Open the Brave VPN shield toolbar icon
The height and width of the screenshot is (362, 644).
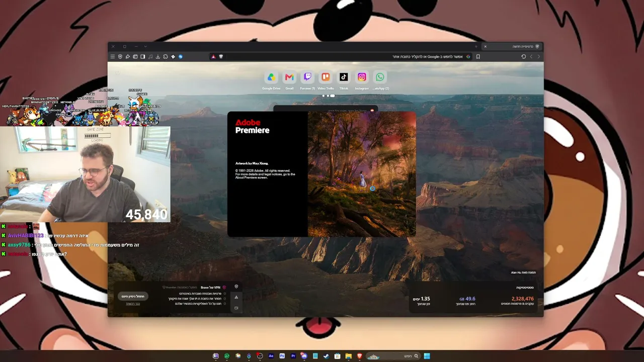click(120, 57)
